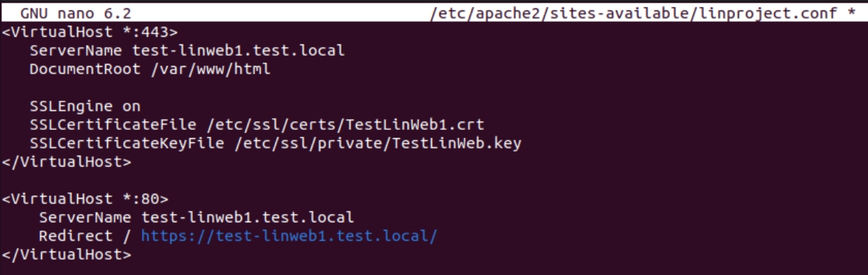
Task: Click the blank line below DocumentRoot
Action: click(434, 88)
